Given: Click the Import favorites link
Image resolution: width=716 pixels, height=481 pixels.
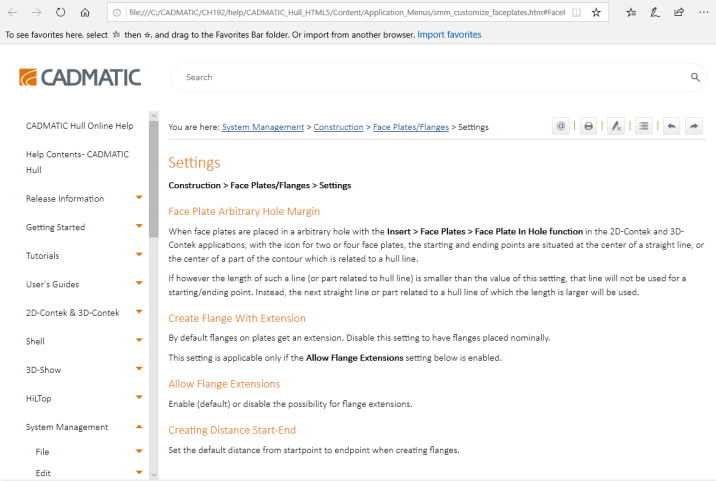Looking at the screenshot, I should coord(449,35).
